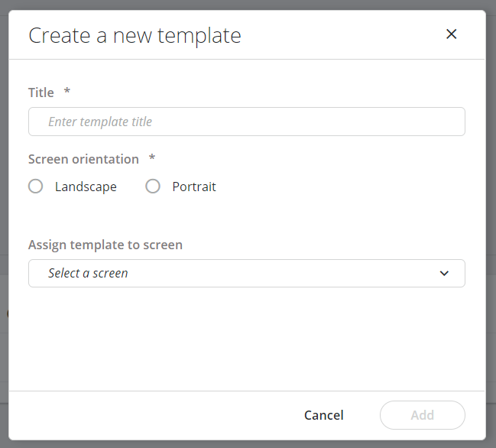Viewport: 496px width, 448px height.
Task: Click the Landscape label text
Action: [86, 187]
